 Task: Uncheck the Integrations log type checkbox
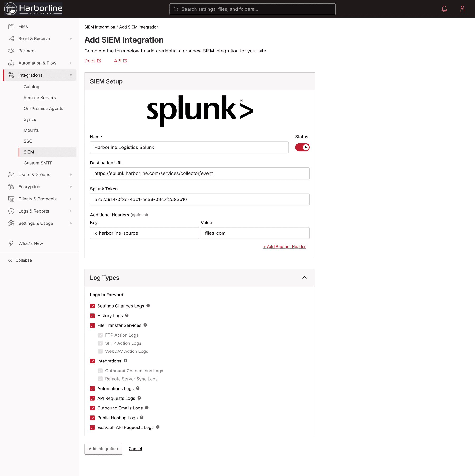[92, 361]
